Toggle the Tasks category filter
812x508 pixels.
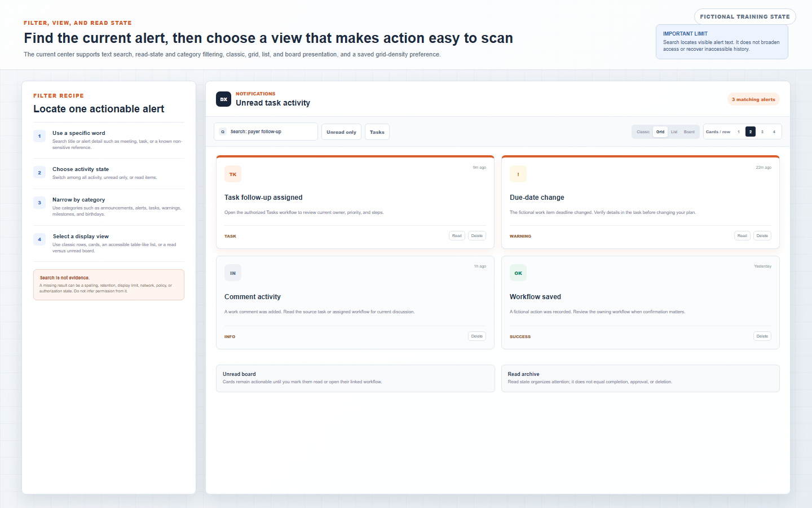[x=377, y=132]
